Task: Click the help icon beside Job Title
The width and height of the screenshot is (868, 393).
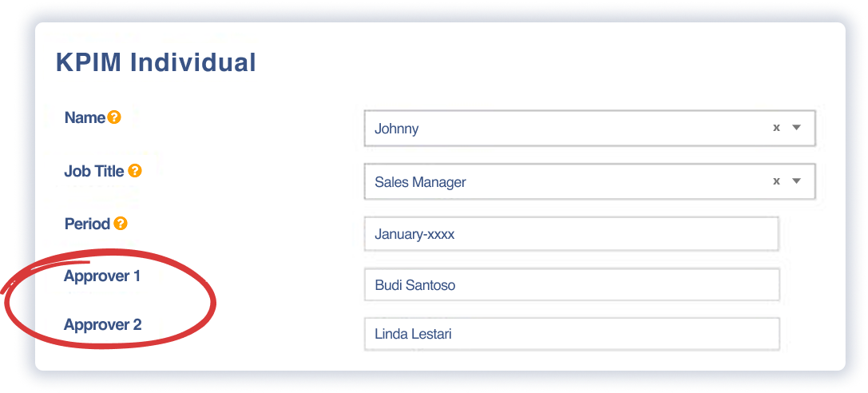Action: 135,171
